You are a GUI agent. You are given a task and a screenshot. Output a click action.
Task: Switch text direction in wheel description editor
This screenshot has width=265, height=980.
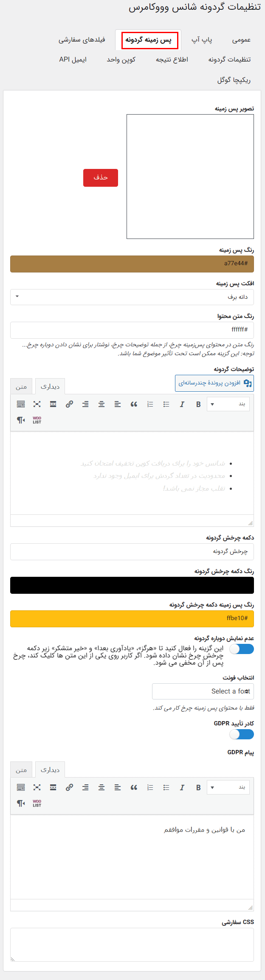(x=21, y=420)
